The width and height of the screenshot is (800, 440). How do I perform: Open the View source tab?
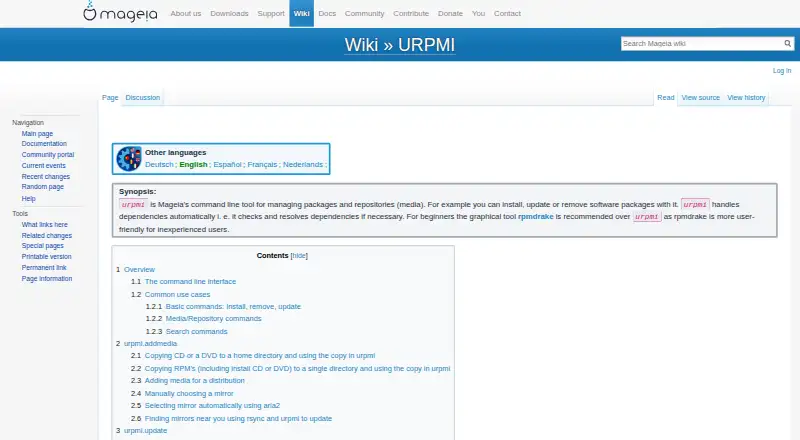click(701, 97)
